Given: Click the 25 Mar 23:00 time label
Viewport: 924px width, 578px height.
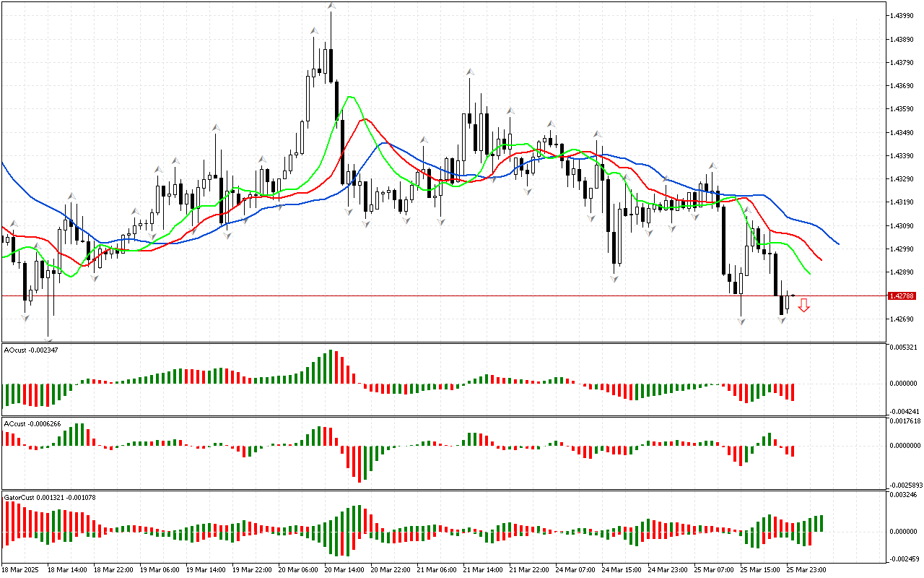Looking at the screenshot, I should pyautogui.click(x=807, y=570).
